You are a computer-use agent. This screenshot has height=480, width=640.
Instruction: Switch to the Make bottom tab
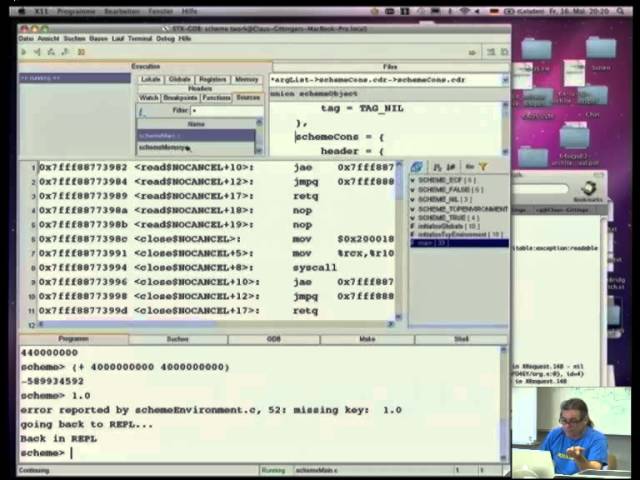(x=367, y=339)
